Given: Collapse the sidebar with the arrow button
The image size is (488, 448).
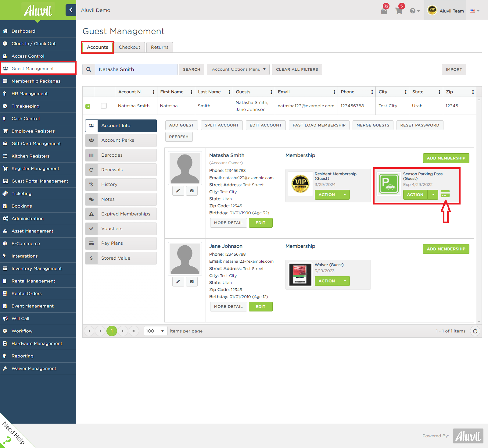Looking at the screenshot, I should click(71, 10).
